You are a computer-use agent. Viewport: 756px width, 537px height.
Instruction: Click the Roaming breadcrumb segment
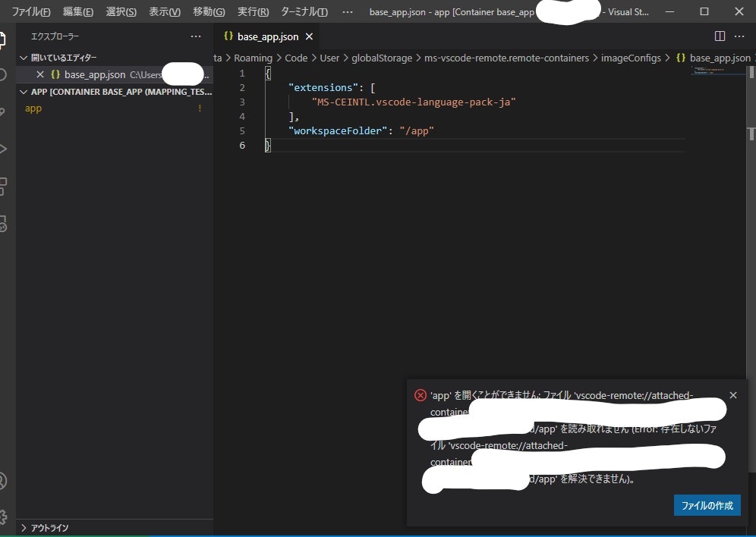(x=253, y=58)
